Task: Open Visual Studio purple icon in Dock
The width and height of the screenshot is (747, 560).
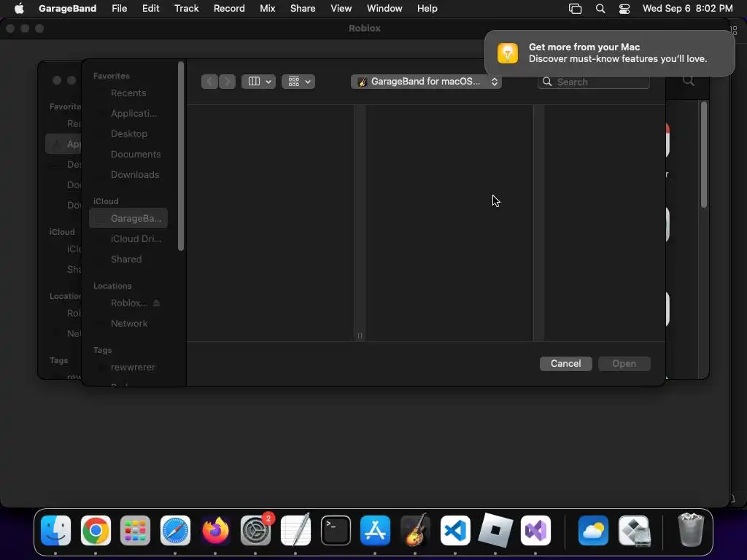Action: [x=535, y=530]
